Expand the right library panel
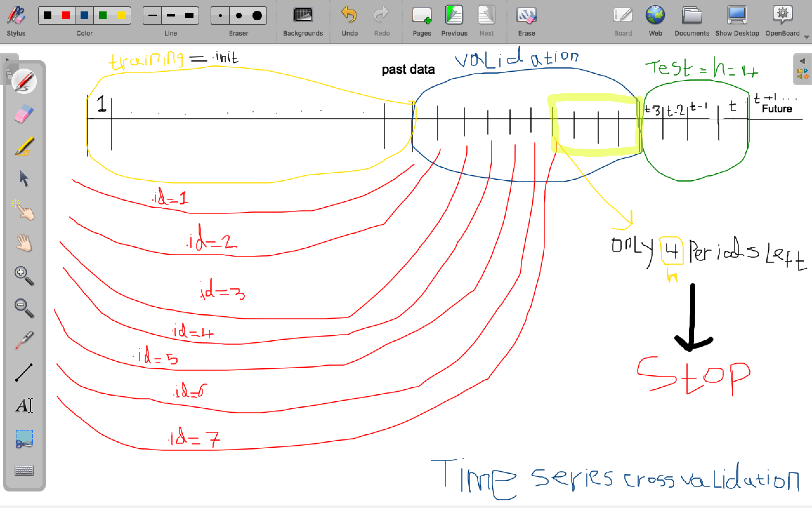Screen dimensions: 812x508 tap(802, 69)
